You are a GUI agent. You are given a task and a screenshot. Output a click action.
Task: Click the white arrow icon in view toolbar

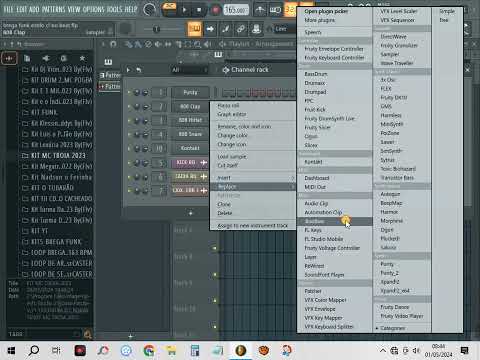click(210, 29)
